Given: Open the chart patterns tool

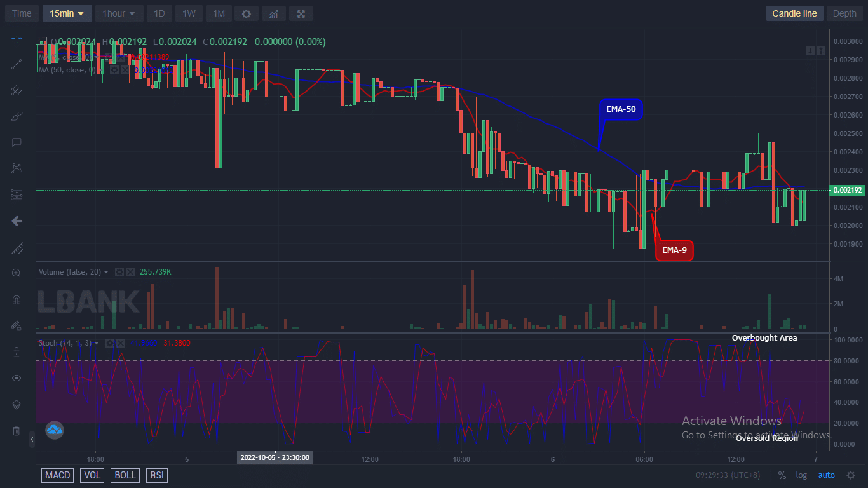Looking at the screenshot, I should click(17, 168).
